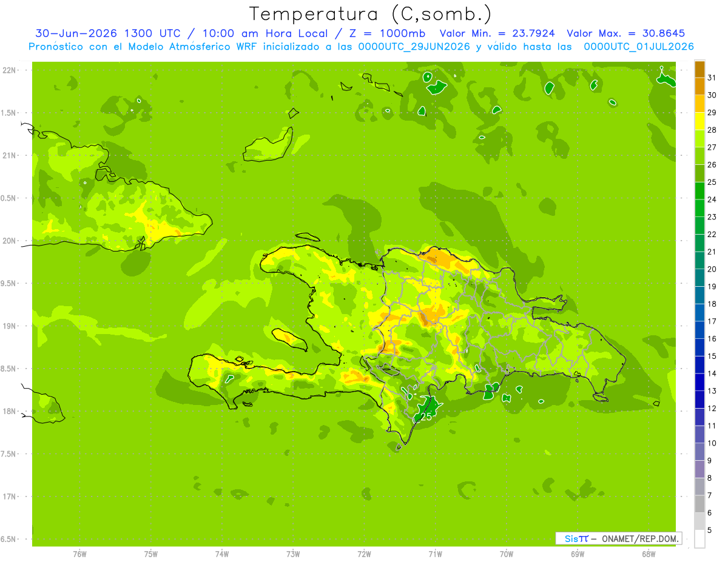Image resolution: width=728 pixels, height=562 pixels.
Task: Click the '73W' longitude label
Action: [x=293, y=554]
